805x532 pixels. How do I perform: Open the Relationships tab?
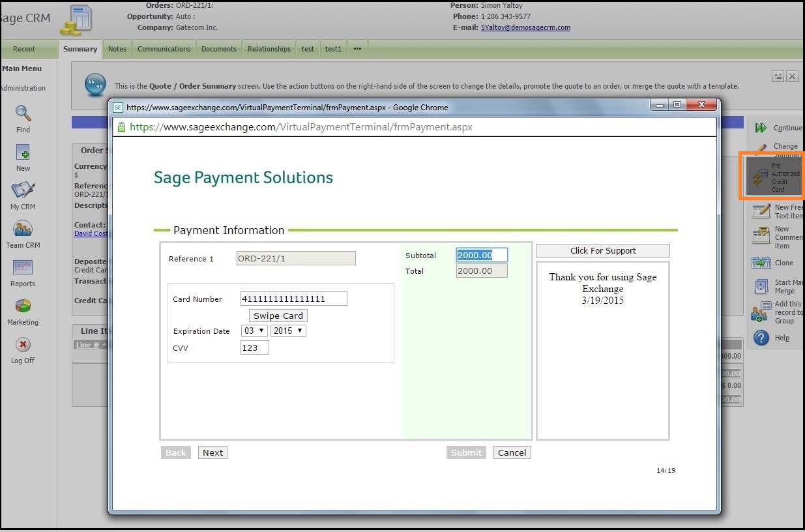pyautogui.click(x=269, y=49)
